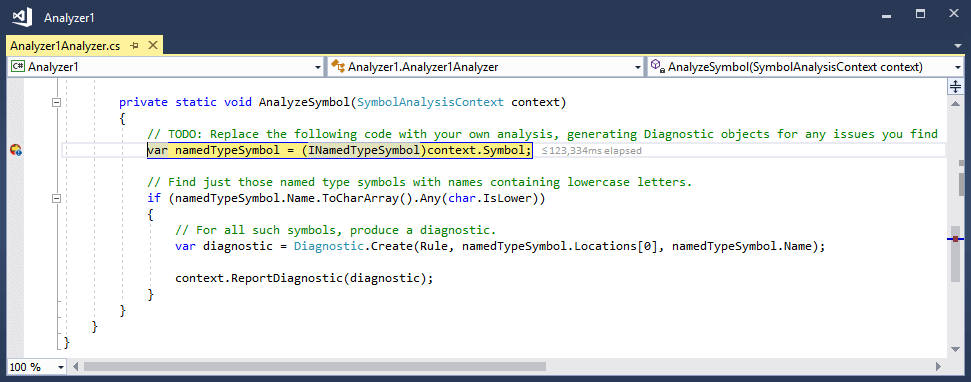
Task: Click the C# project icon in navigation bar
Action: click(x=18, y=67)
